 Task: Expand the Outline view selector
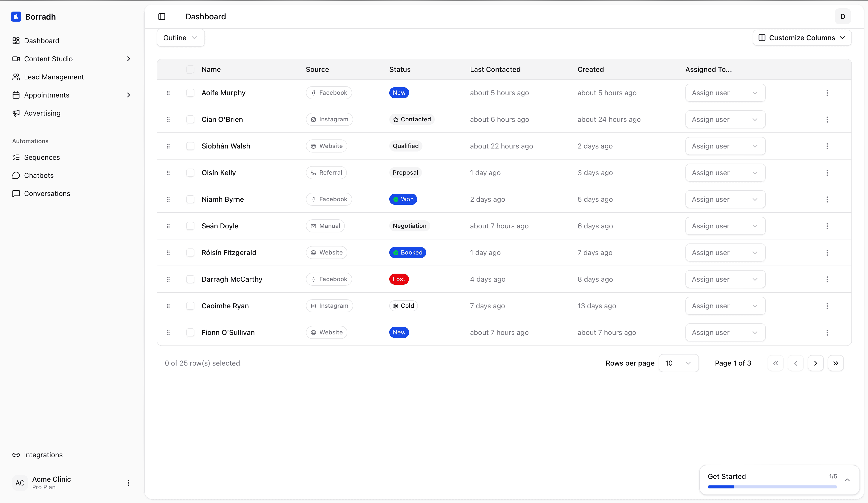[180, 37]
